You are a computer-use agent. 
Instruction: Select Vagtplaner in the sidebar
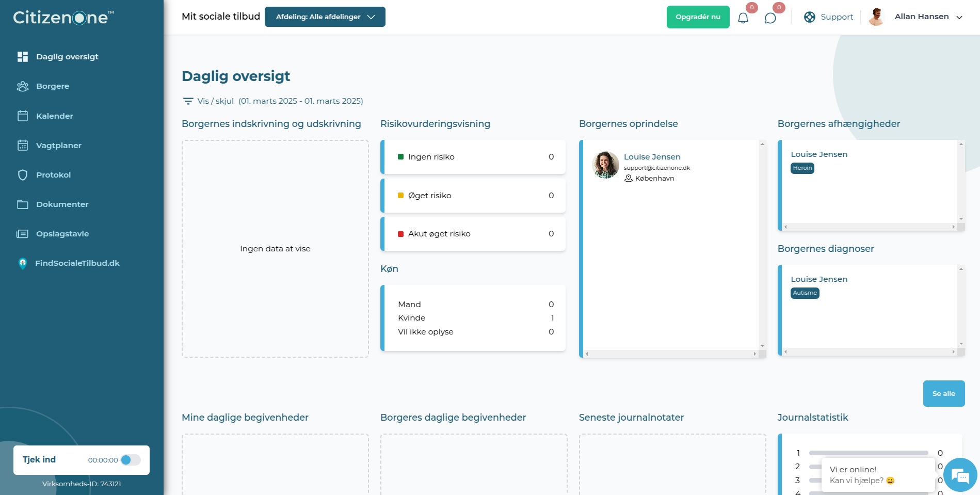(x=59, y=146)
